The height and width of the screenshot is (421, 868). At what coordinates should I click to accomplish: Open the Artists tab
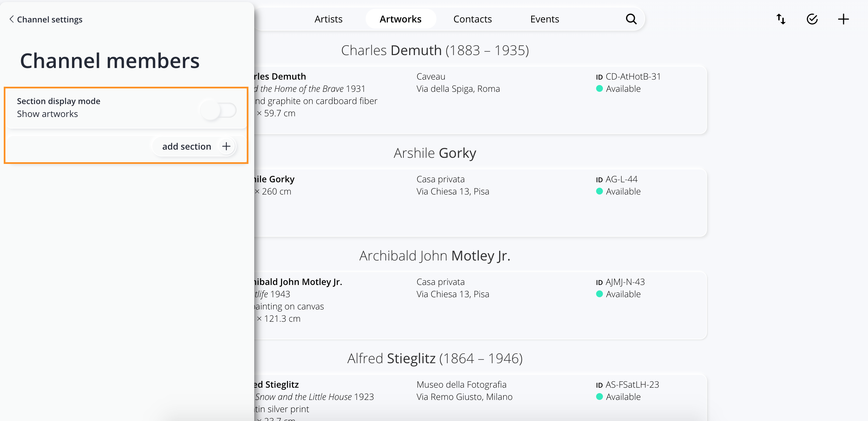328,19
